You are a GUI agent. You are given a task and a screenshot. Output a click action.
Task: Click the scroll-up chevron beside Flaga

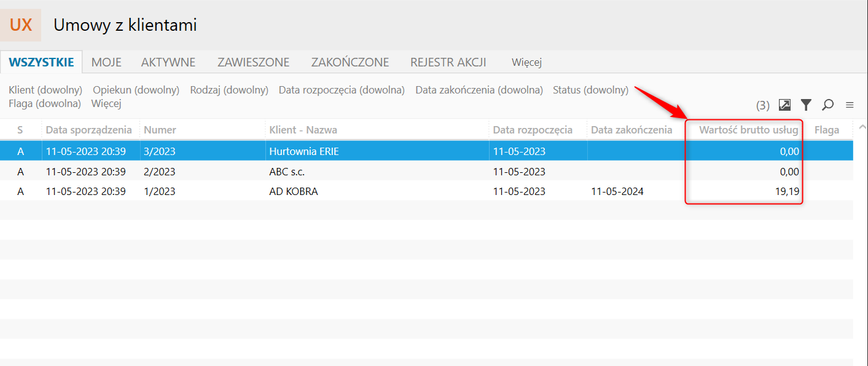click(x=862, y=128)
